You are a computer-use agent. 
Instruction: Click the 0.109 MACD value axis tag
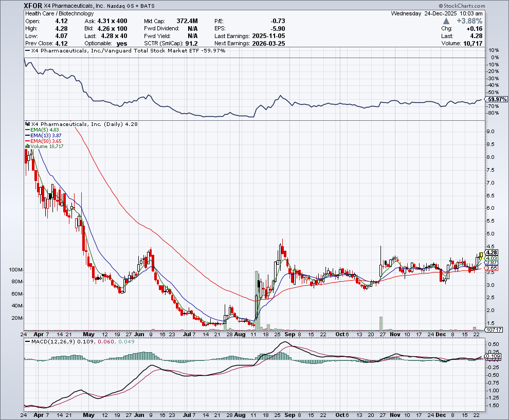[x=494, y=356]
